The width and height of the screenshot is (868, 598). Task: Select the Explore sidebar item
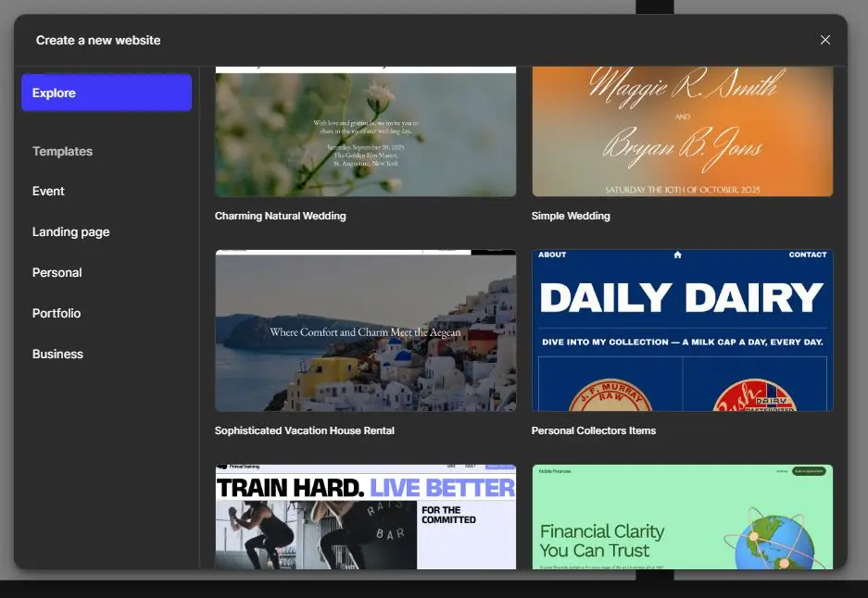107,93
